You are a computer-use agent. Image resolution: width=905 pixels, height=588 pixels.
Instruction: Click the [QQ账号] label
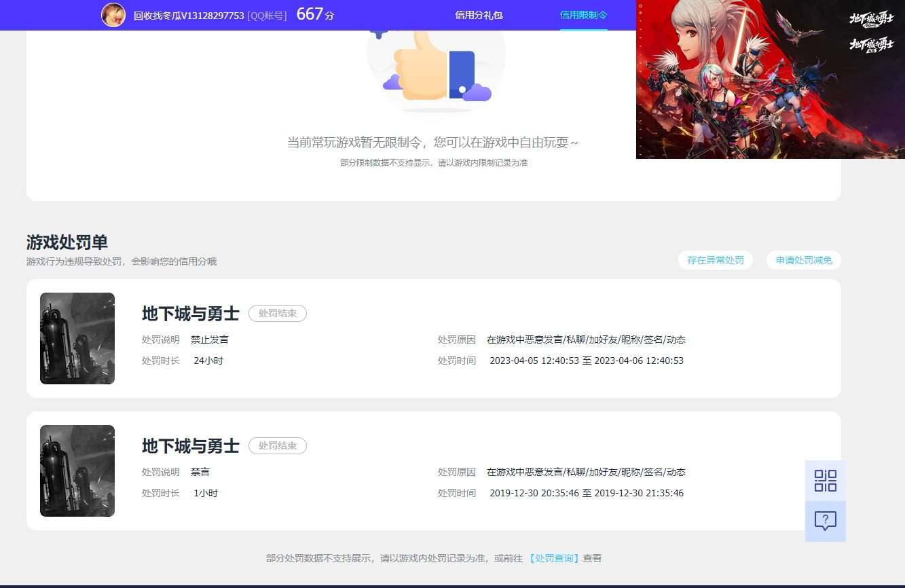coord(267,16)
